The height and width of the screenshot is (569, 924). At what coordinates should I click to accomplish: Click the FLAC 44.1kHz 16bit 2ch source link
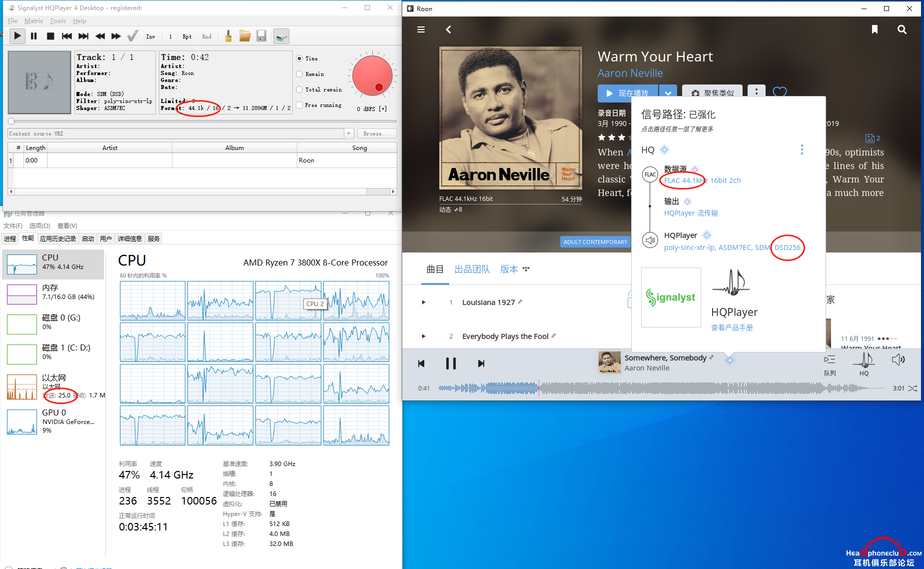[702, 180]
